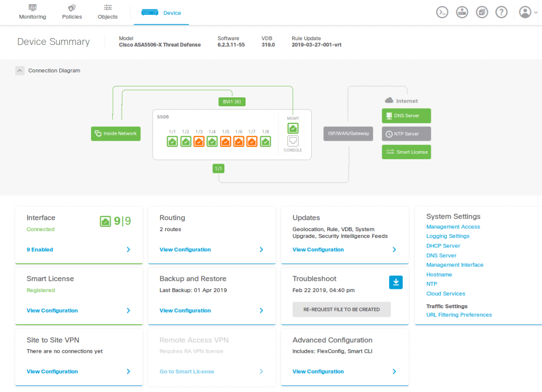Open DHCP Server settings

[x=443, y=246]
